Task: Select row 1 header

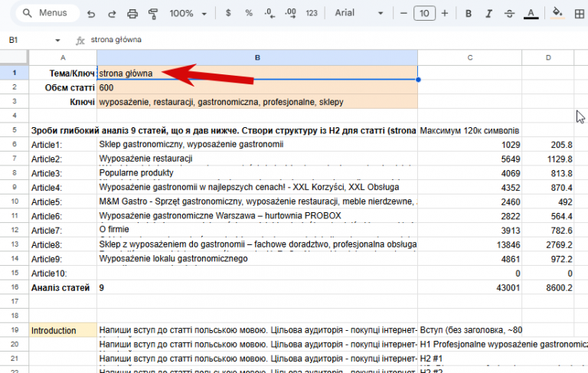Action: click(x=15, y=73)
